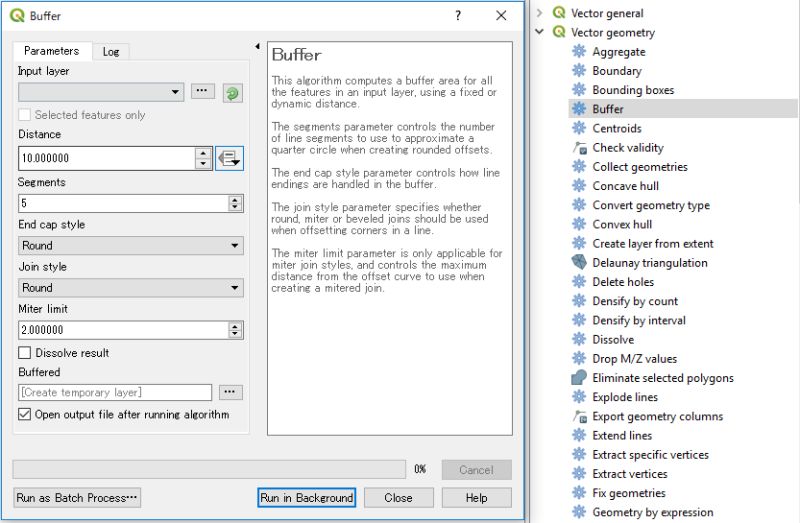Click the QGIS logo in Buffer title bar
The width and height of the screenshot is (800, 523).
[17, 16]
